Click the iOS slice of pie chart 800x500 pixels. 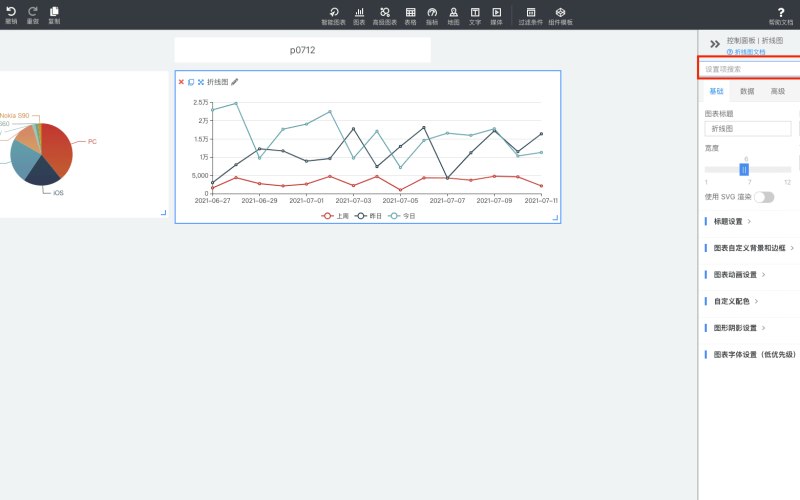coord(42,174)
